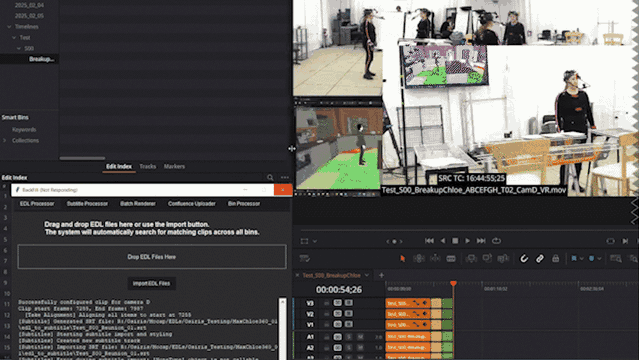Screen dimensions: 640x360
Task: Open the marker color dropdown arrow
Action: (599, 259)
